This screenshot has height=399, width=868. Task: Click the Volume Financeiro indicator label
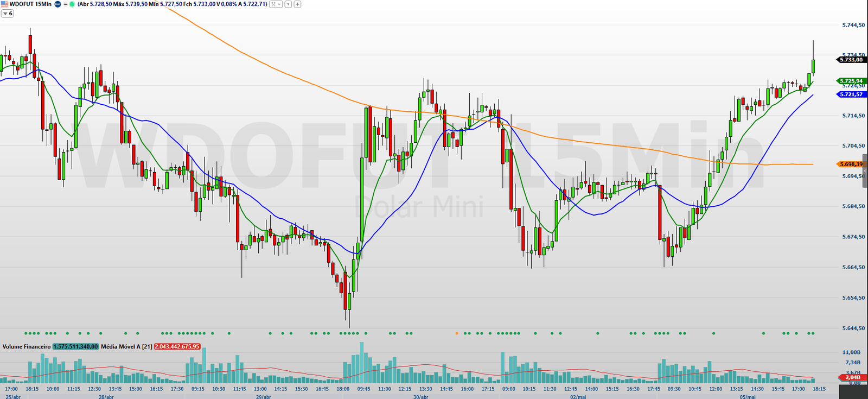tap(27, 346)
